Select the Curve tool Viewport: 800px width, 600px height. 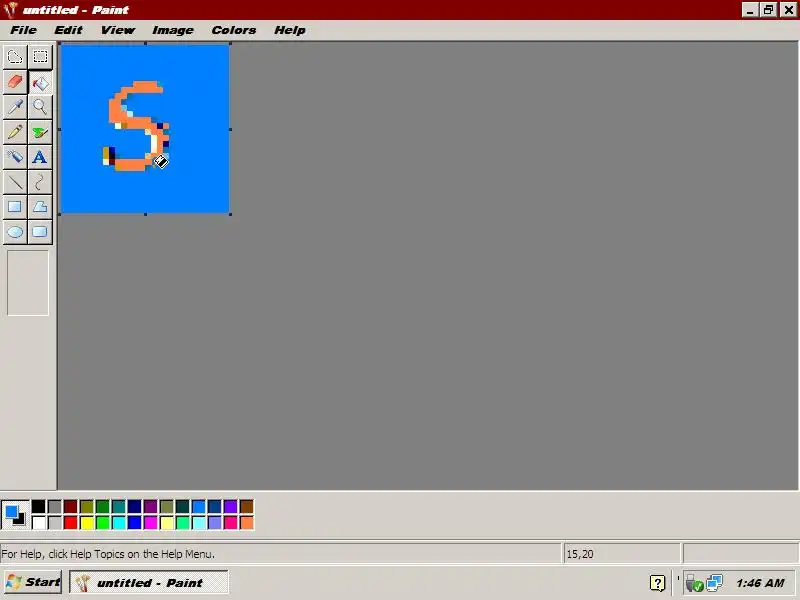tap(40, 182)
